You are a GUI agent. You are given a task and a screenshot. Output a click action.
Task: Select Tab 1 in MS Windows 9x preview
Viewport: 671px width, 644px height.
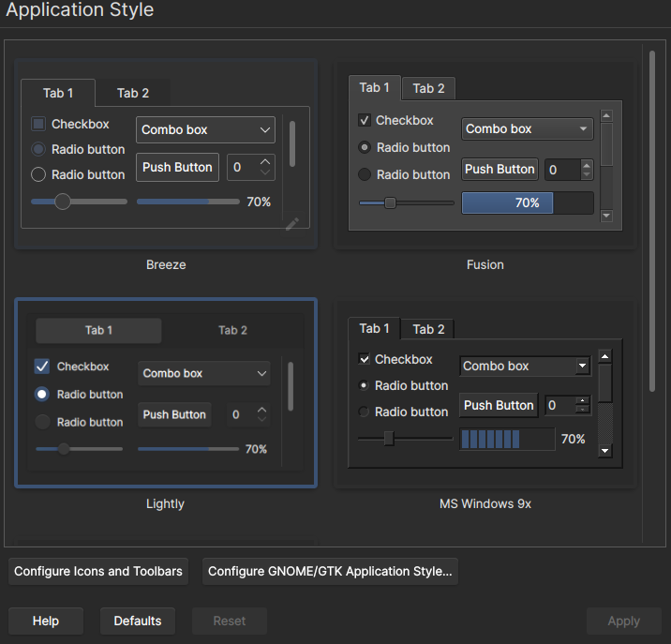tap(375, 328)
